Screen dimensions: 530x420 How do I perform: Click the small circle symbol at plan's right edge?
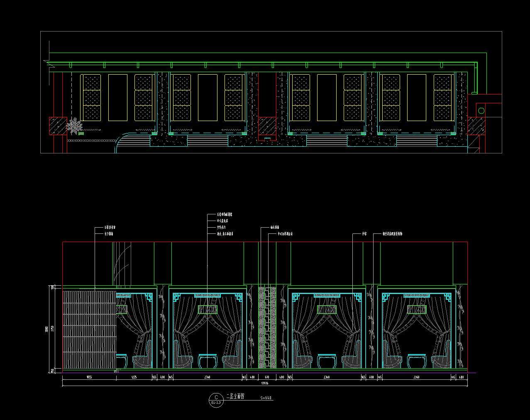[x=481, y=111]
